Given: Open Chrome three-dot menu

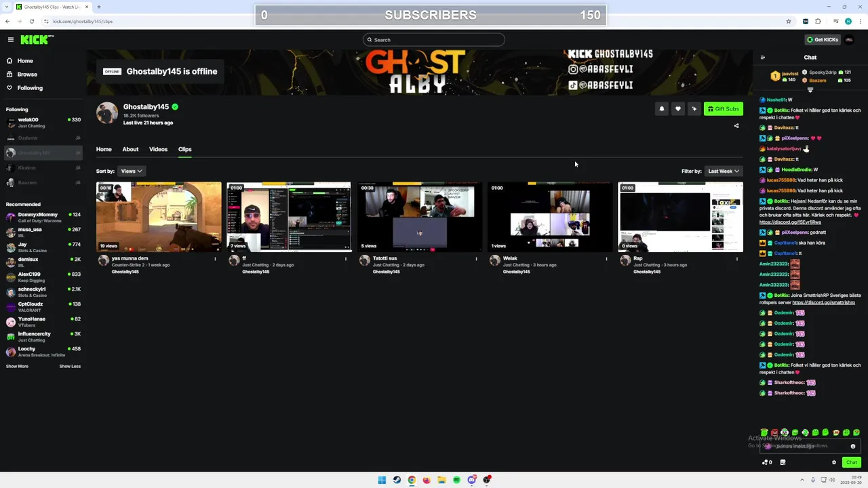Looking at the screenshot, I should [859, 21].
